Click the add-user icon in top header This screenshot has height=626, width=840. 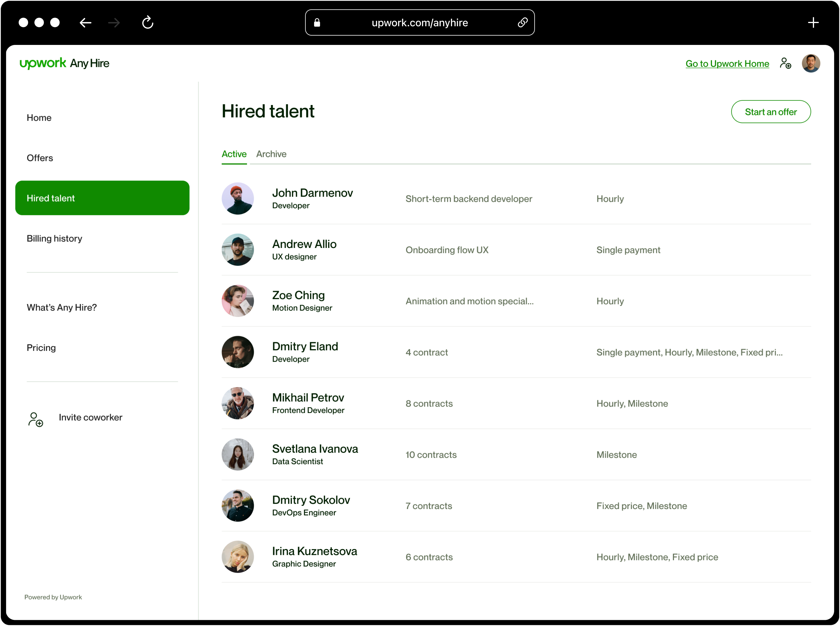(x=785, y=63)
